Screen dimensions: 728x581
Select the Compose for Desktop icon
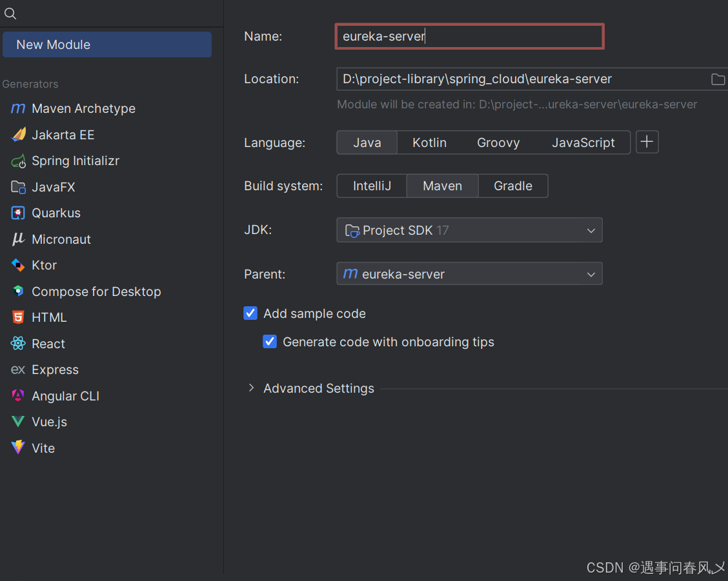click(18, 291)
